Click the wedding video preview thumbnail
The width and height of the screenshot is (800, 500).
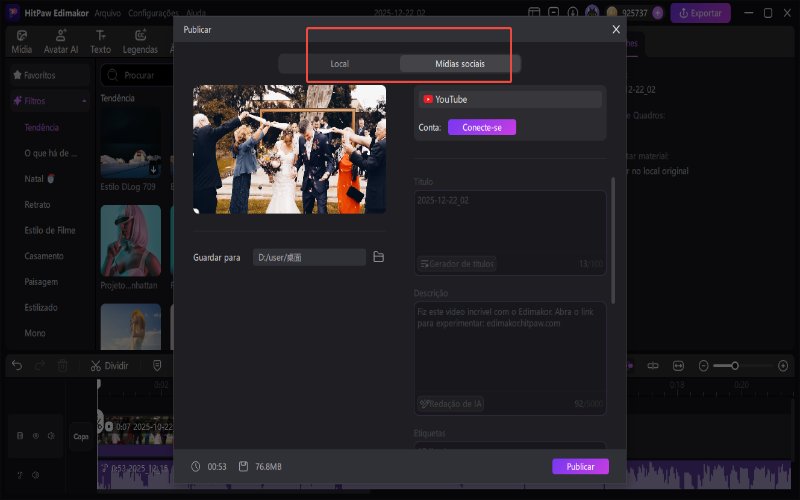(289, 149)
